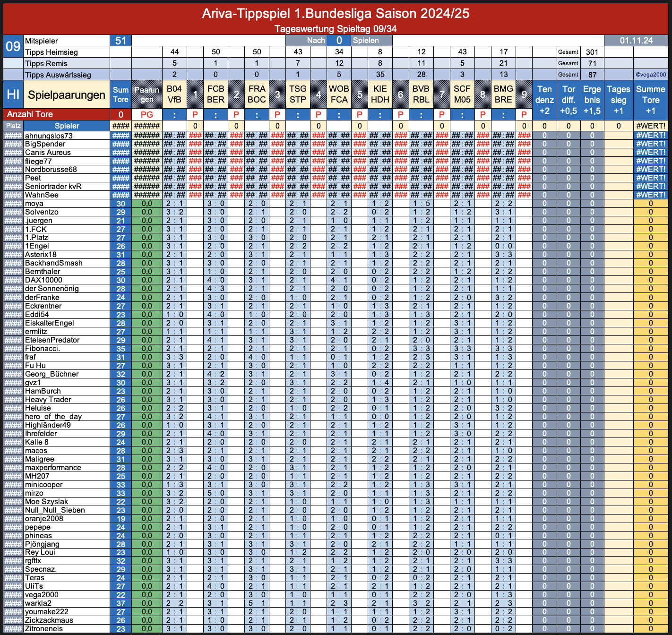Select the 'Tipps Heimsieg' row label
This screenshot has width=672, height=635.
67,52
